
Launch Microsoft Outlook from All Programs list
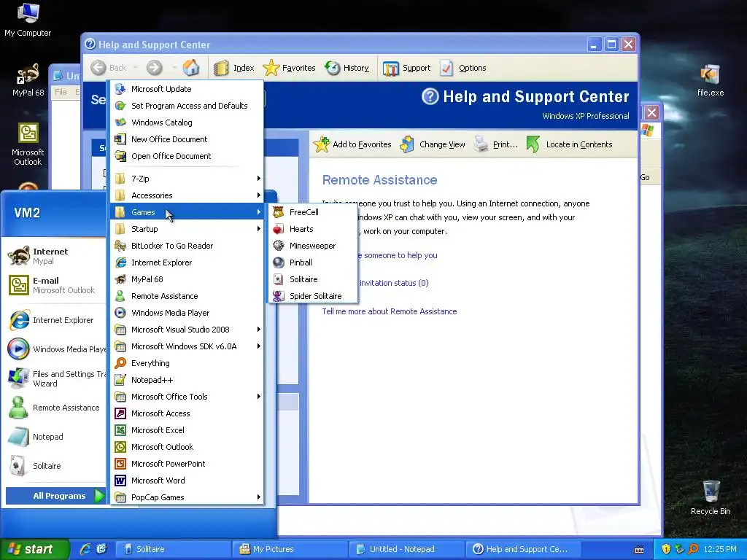tap(187, 447)
